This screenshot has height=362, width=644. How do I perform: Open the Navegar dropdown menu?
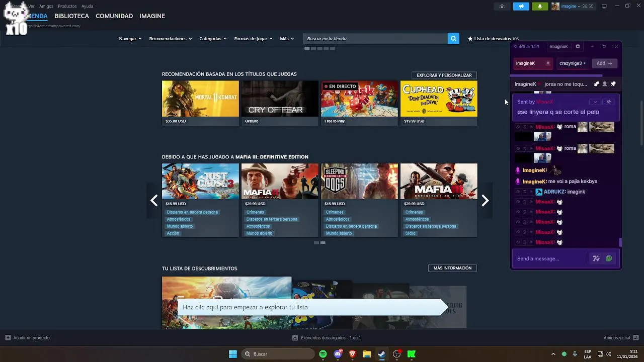[130, 39]
